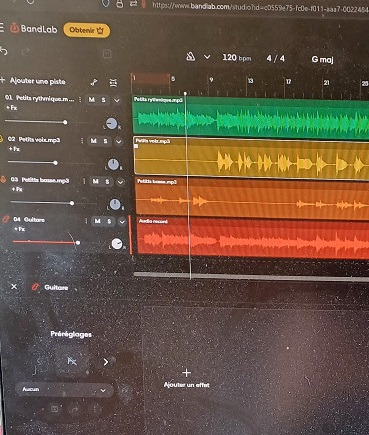Click the track 02 instrument icon
369x435 pixels.
coord(1,139)
